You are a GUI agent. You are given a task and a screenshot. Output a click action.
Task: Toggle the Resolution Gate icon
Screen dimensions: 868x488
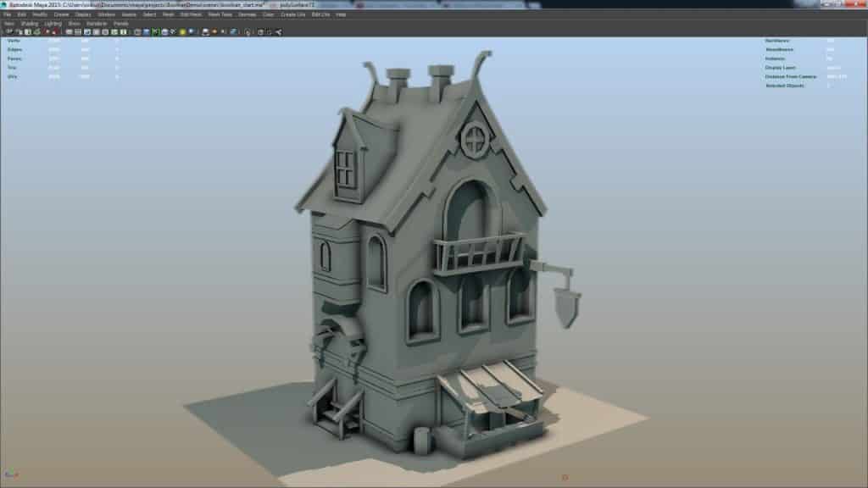coord(86,32)
